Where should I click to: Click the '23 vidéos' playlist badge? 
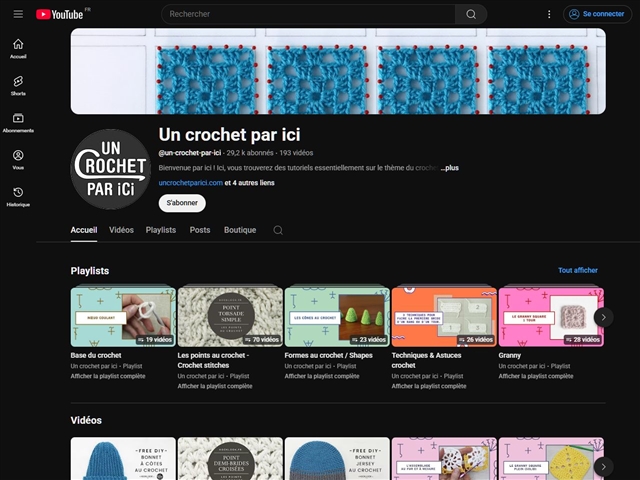click(x=369, y=340)
